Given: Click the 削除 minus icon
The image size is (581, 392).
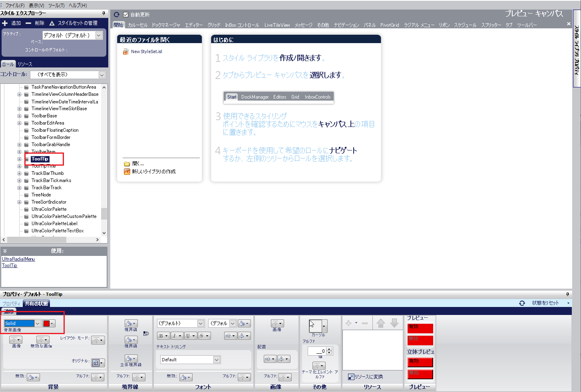Looking at the screenshot, I should (28, 23).
